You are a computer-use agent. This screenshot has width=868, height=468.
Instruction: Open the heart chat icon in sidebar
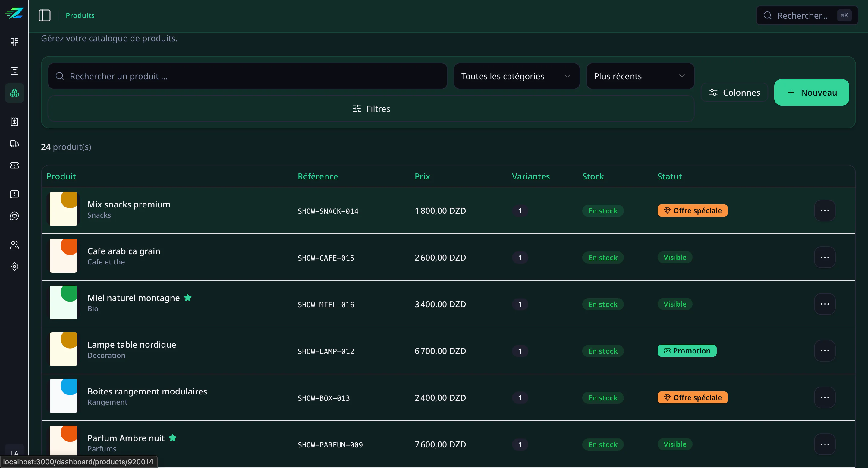(x=14, y=216)
